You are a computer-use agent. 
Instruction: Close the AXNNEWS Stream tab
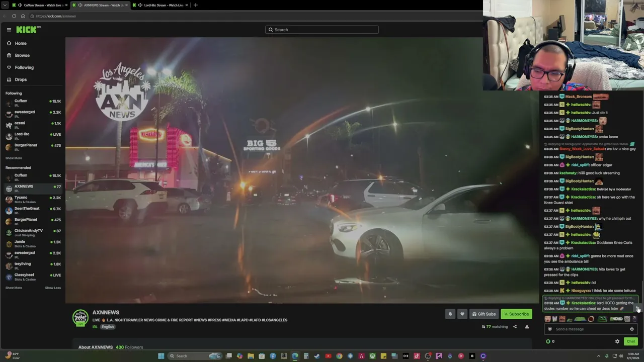coord(126,5)
